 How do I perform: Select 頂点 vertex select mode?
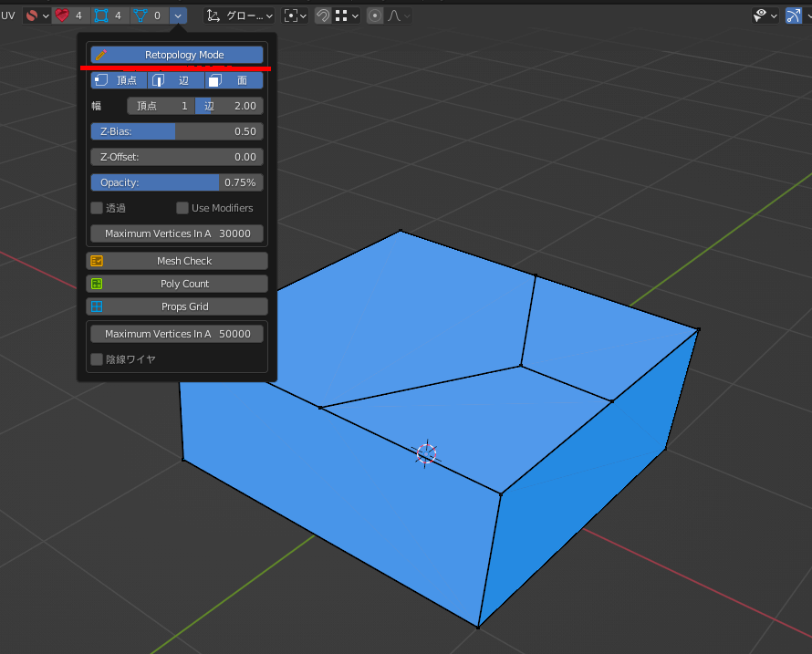[120, 80]
